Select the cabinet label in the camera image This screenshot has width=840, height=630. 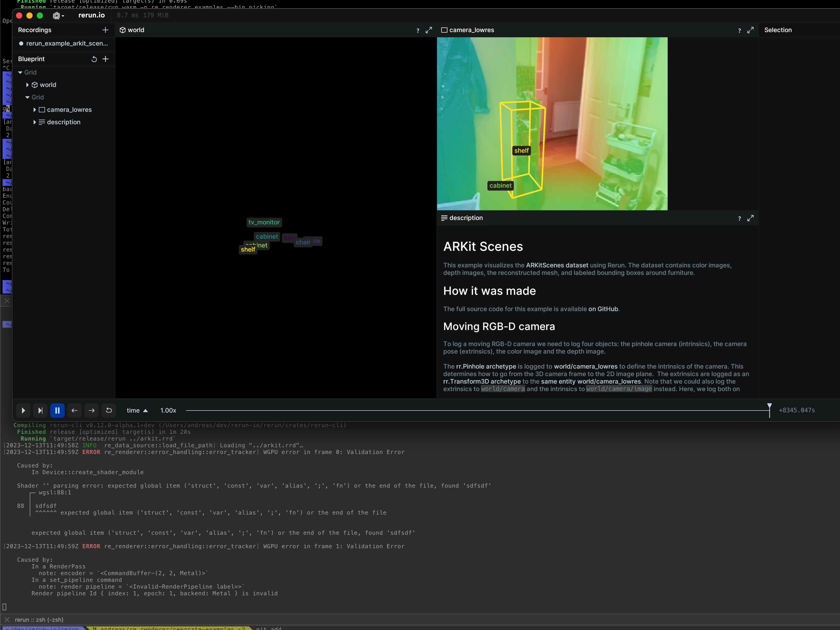(500, 186)
